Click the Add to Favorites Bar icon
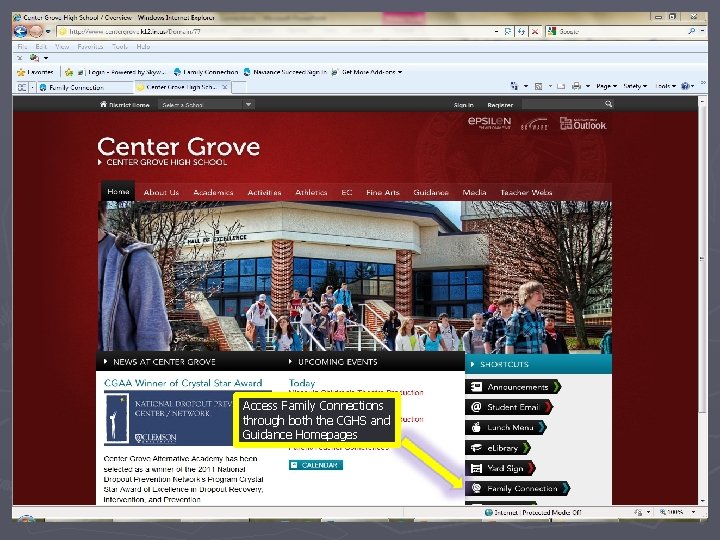The height and width of the screenshot is (540, 720). click(69, 72)
